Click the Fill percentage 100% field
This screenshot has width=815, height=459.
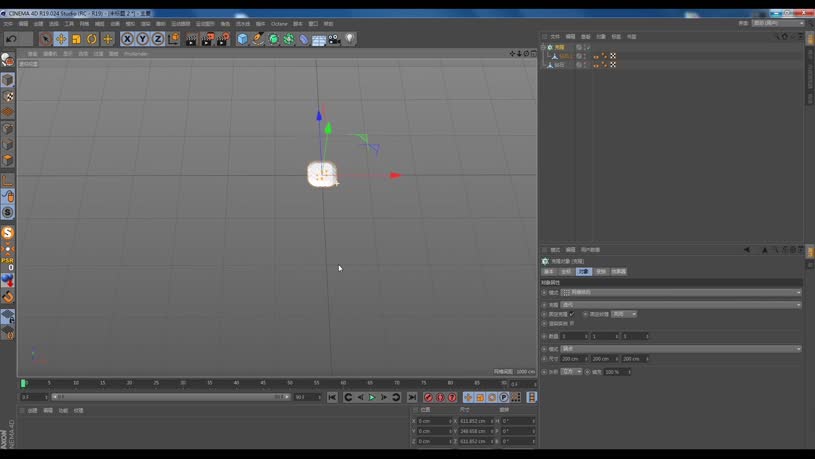[617, 372]
